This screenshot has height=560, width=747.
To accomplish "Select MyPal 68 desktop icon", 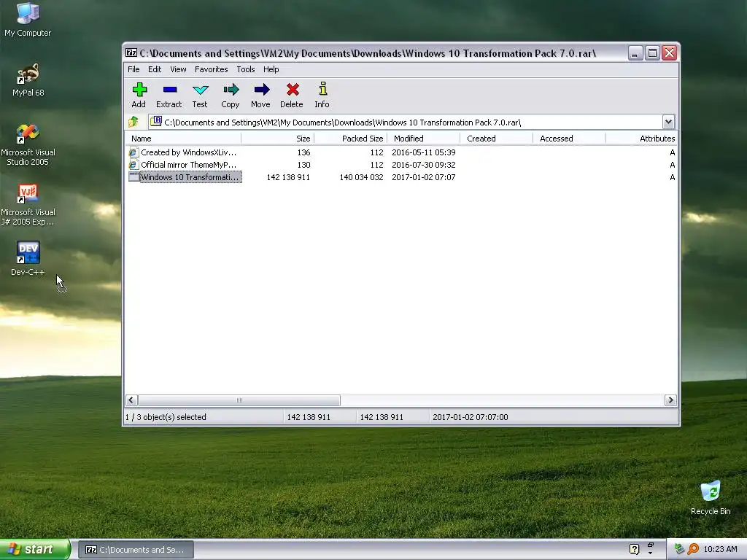I will pyautogui.click(x=28, y=79).
